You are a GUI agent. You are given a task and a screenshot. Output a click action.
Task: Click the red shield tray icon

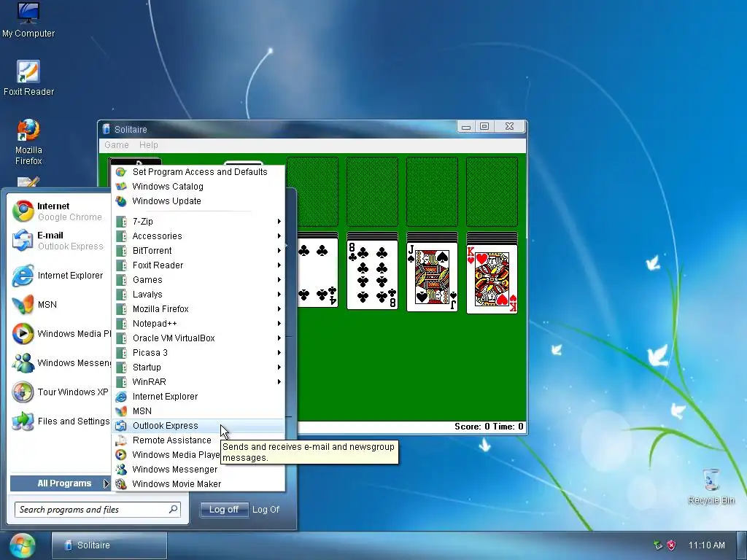pos(671,545)
